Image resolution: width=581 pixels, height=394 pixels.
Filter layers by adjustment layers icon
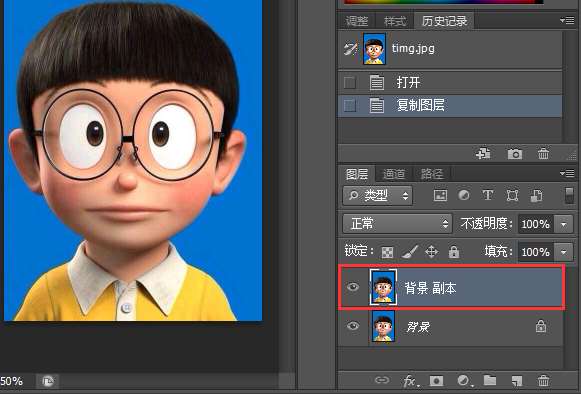[x=464, y=195]
